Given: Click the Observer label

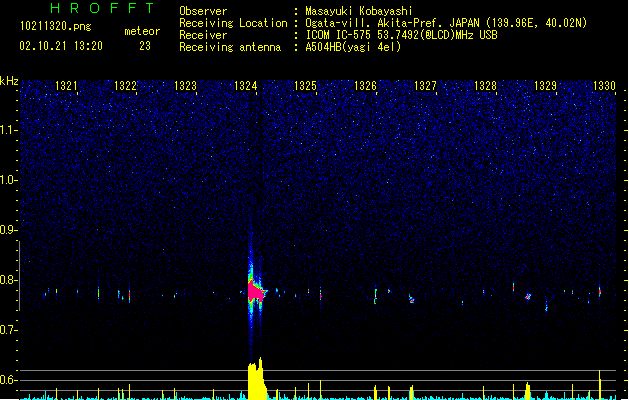Looking at the screenshot, I should 203,11.
